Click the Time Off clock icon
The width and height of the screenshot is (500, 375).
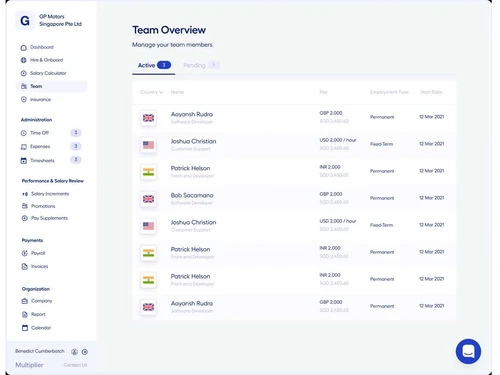(x=24, y=133)
